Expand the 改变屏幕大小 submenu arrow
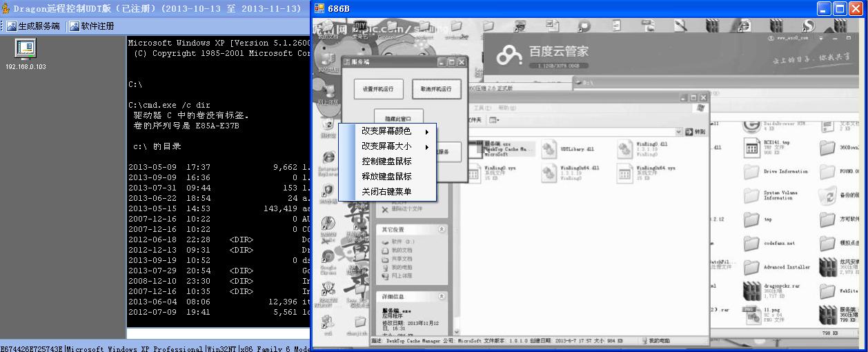 coord(426,146)
